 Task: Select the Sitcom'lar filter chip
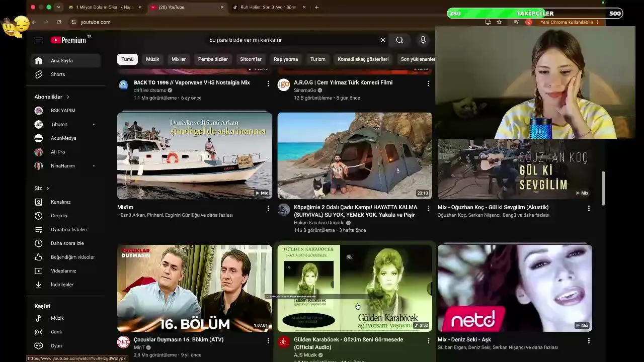(x=251, y=59)
